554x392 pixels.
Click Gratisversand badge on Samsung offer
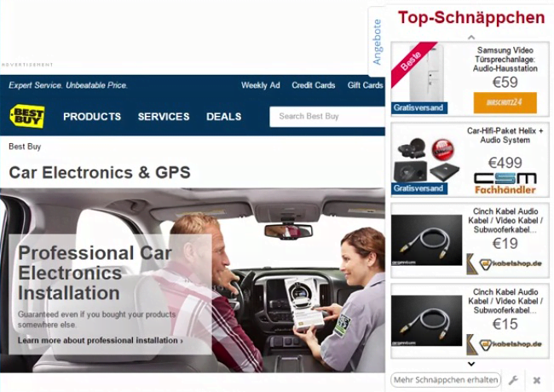(x=419, y=108)
